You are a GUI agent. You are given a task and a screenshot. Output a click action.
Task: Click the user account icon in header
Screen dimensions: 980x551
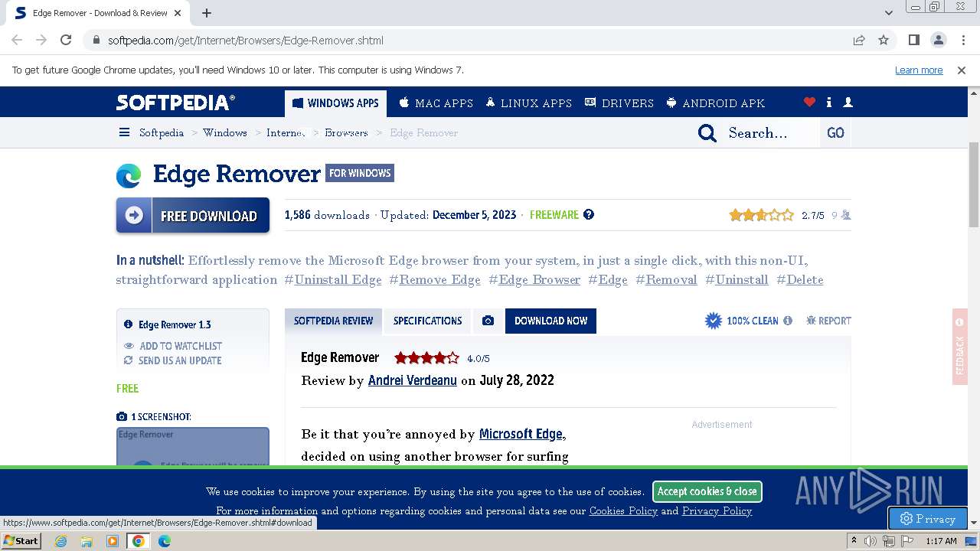pyautogui.click(x=848, y=103)
